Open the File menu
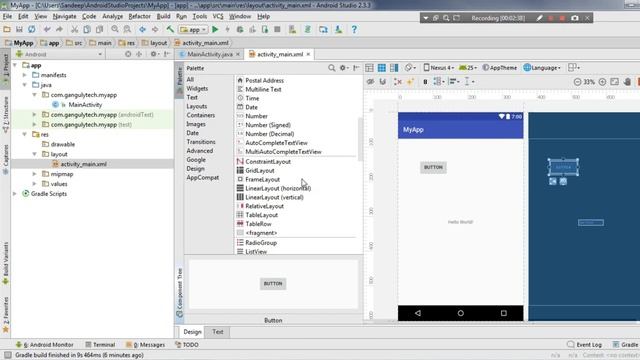 [x=7, y=16]
